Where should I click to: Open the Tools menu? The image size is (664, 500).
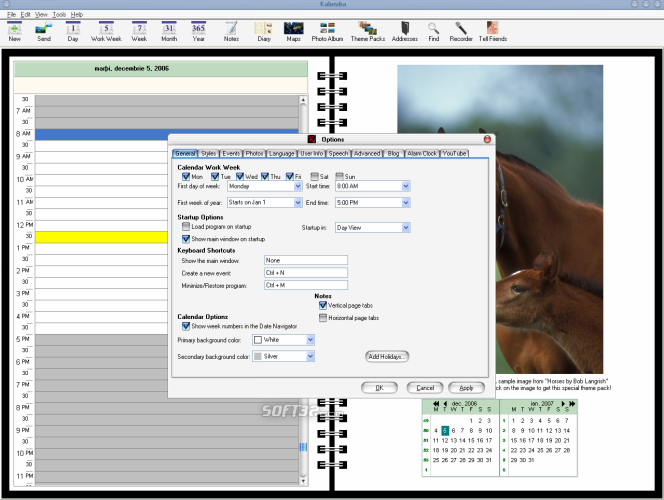(x=60, y=15)
